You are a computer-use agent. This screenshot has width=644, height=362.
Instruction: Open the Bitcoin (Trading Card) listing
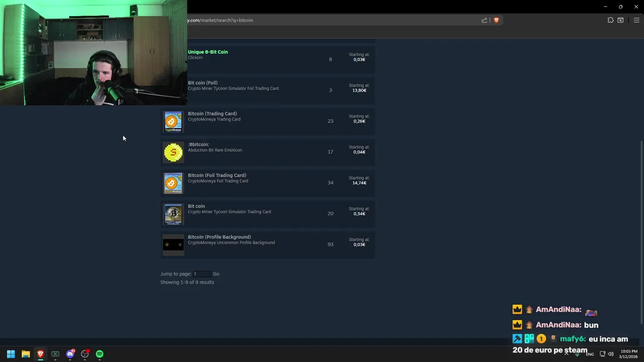268,121
